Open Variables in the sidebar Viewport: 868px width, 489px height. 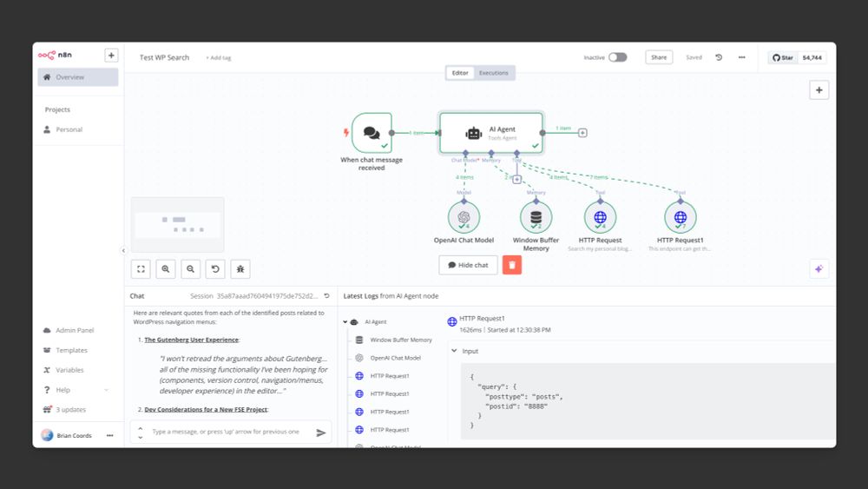pos(63,370)
